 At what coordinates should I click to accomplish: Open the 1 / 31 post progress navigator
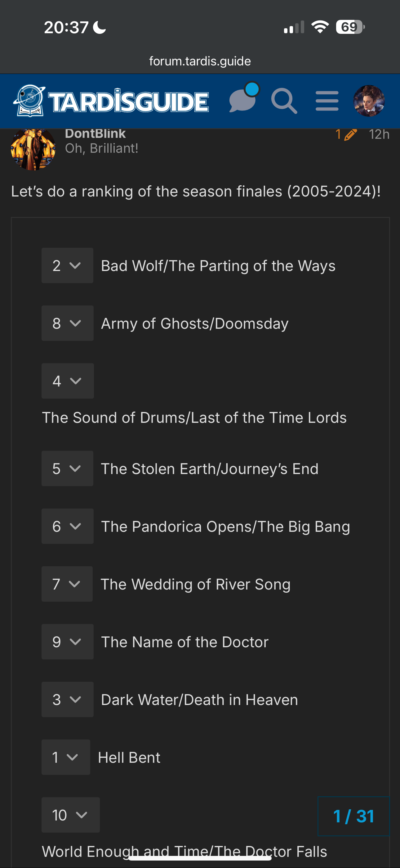pos(353,816)
